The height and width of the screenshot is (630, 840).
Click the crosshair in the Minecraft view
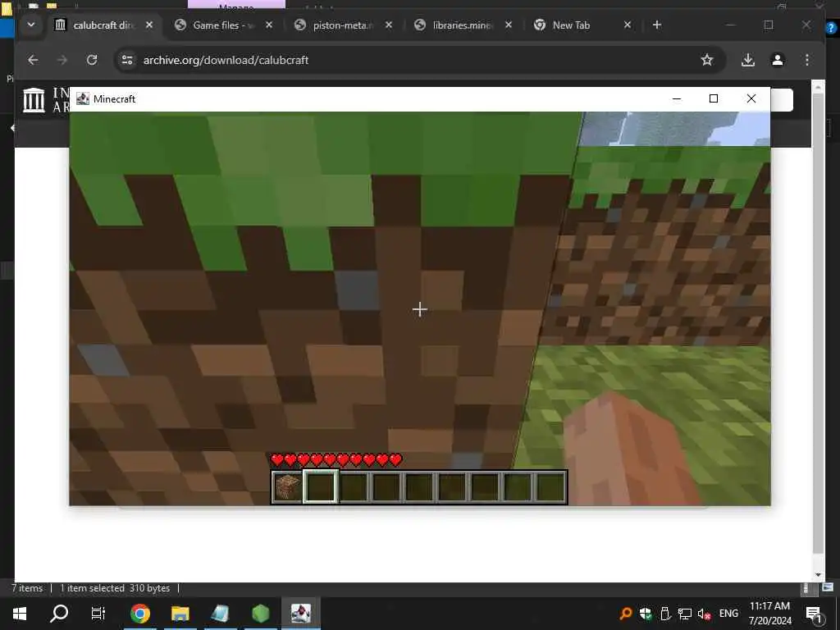420,309
